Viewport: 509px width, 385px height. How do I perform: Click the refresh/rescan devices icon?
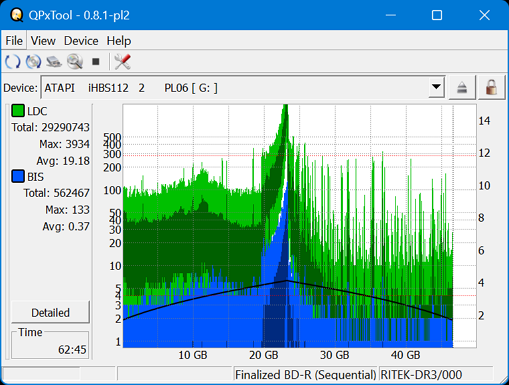pyautogui.click(x=12, y=62)
